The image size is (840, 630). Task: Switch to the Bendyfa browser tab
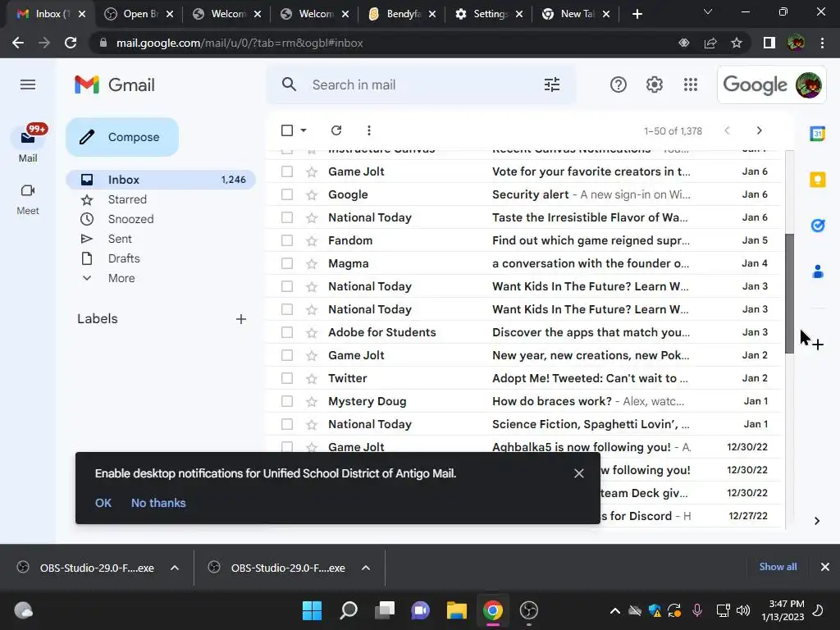[x=402, y=14]
